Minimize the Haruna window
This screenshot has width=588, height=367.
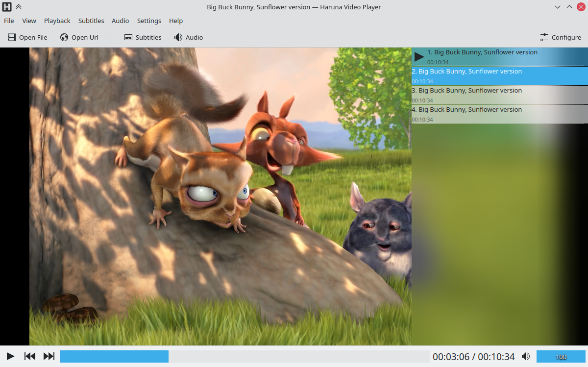pyautogui.click(x=558, y=7)
